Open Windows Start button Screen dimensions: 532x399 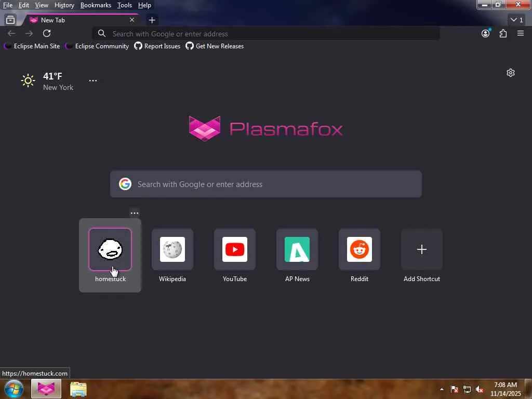click(x=14, y=389)
